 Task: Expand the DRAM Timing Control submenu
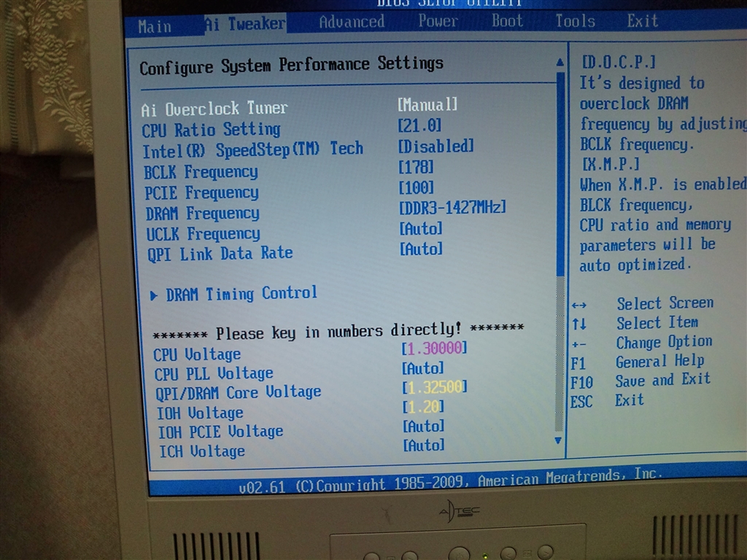241,294
